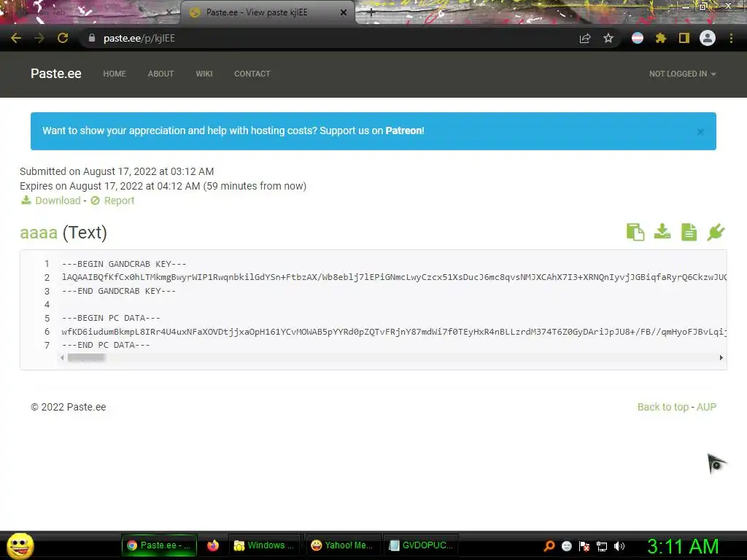
Task: Close the Paste.ee browser tab
Action: (344, 12)
